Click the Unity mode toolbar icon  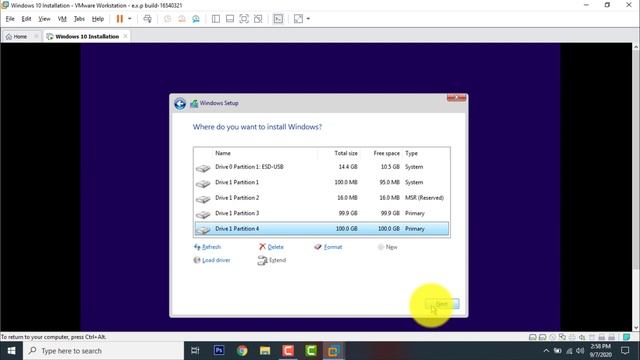pos(258,19)
